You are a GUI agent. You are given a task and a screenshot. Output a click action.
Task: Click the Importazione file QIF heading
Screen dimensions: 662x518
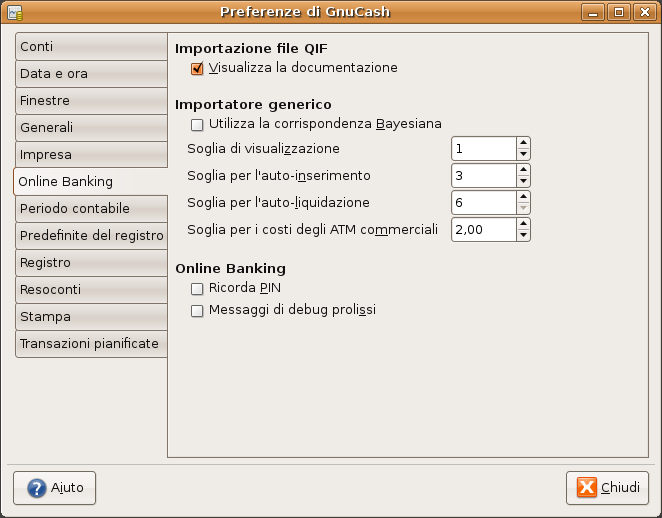[251, 49]
